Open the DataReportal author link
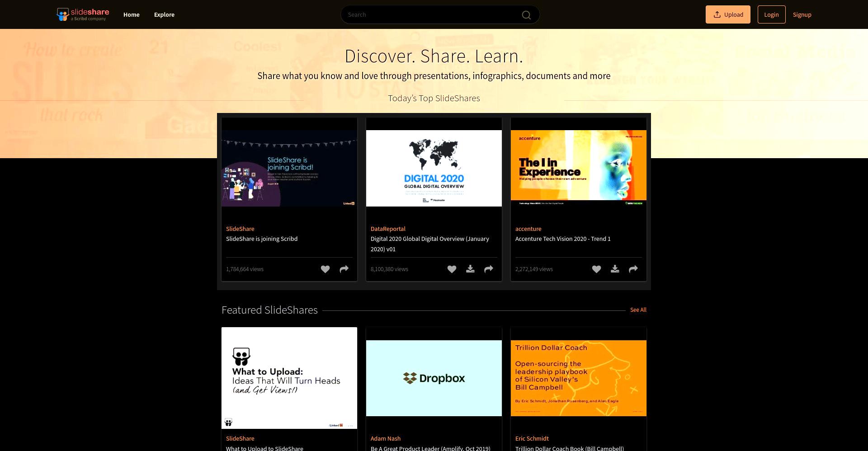This screenshot has width=868, height=451. pyautogui.click(x=388, y=229)
